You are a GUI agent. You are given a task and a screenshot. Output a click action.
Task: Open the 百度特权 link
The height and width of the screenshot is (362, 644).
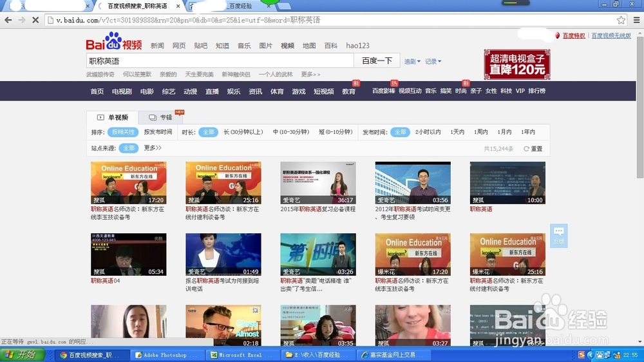click(573, 35)
